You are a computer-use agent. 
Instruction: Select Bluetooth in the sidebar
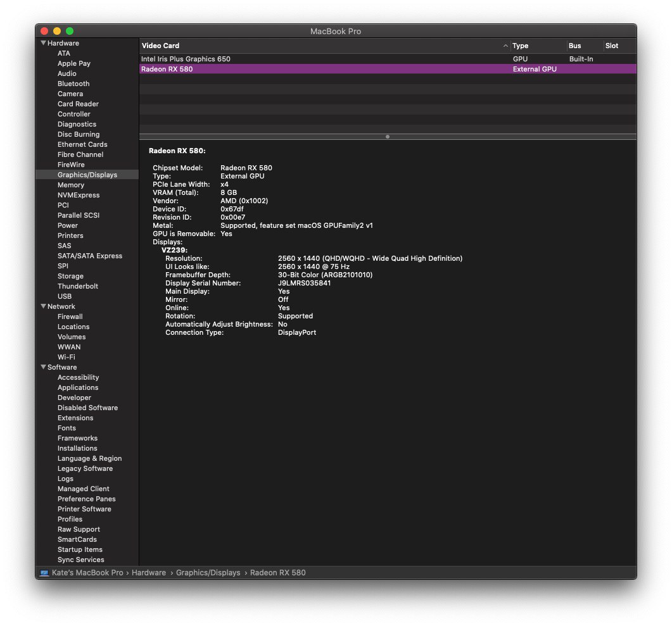[x=73, y=84]
